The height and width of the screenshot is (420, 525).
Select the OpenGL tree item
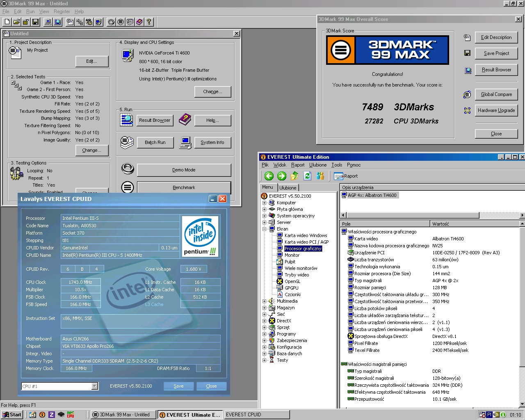(292, 281)
